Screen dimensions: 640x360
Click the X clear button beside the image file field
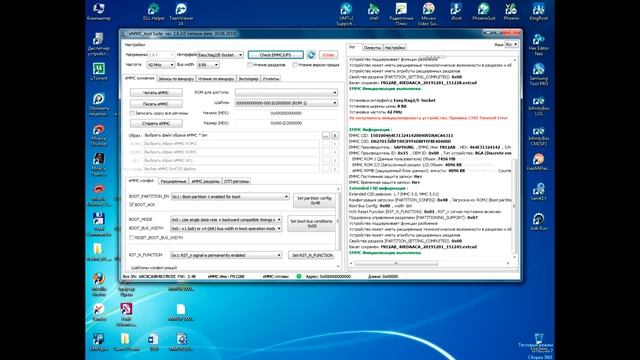click(x=335, y=136)
